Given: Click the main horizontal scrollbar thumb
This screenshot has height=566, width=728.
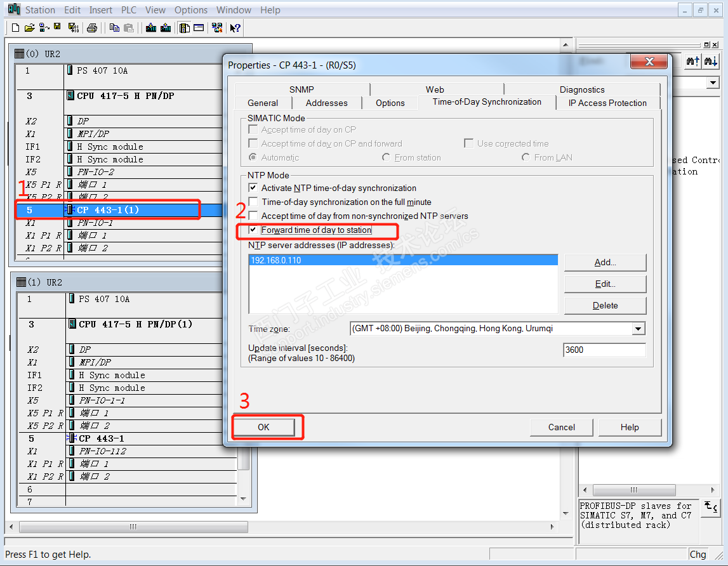Looking at the screenshot, I should point(133,527).
